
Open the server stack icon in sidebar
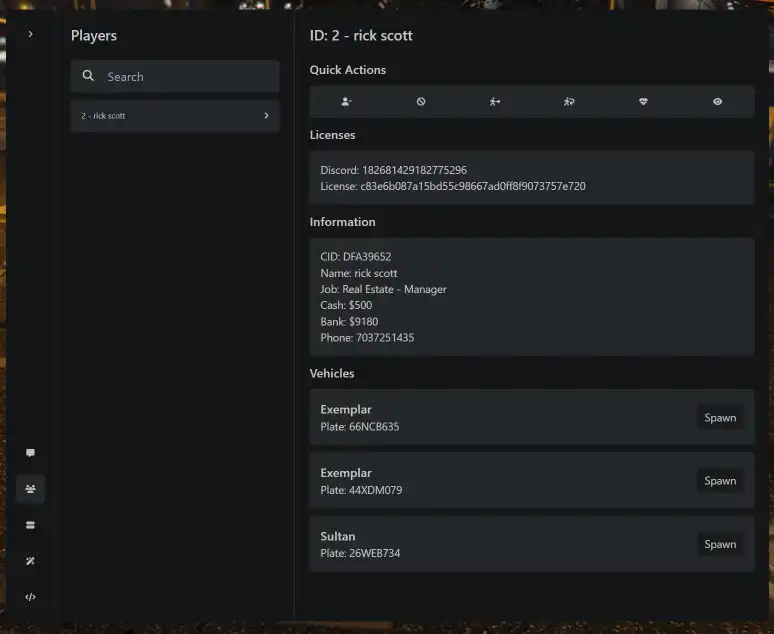click(31, 525)
